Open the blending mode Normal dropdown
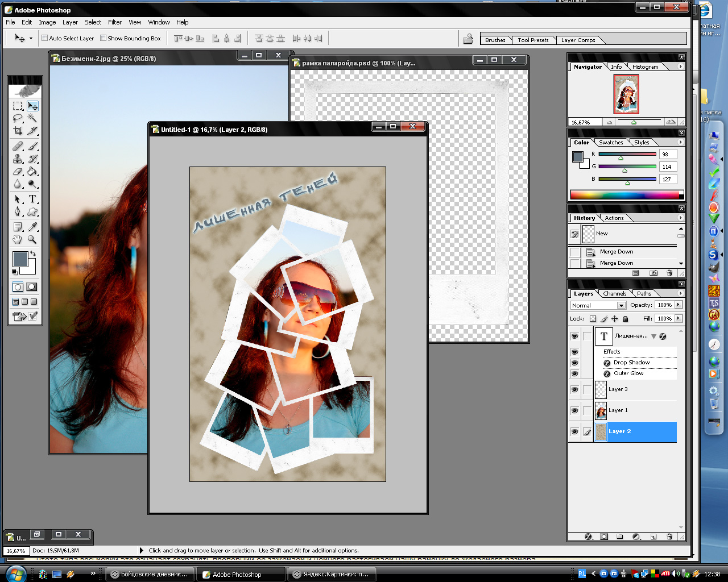 (x=598, y=305)
